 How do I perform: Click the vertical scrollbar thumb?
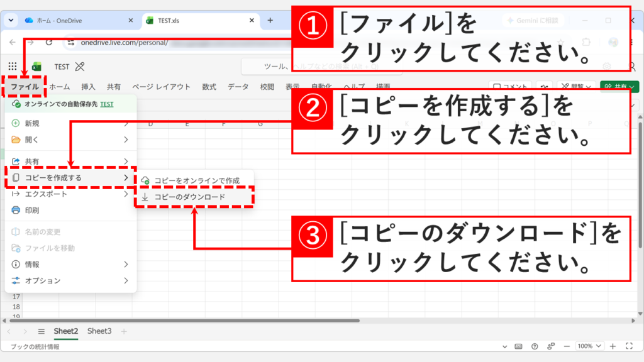(640, 185)
